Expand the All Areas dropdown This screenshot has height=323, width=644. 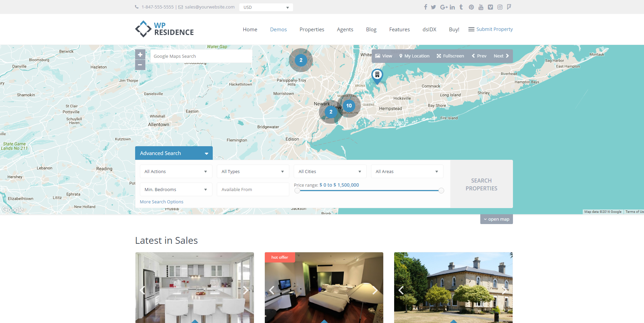click(x=407, y=171)
